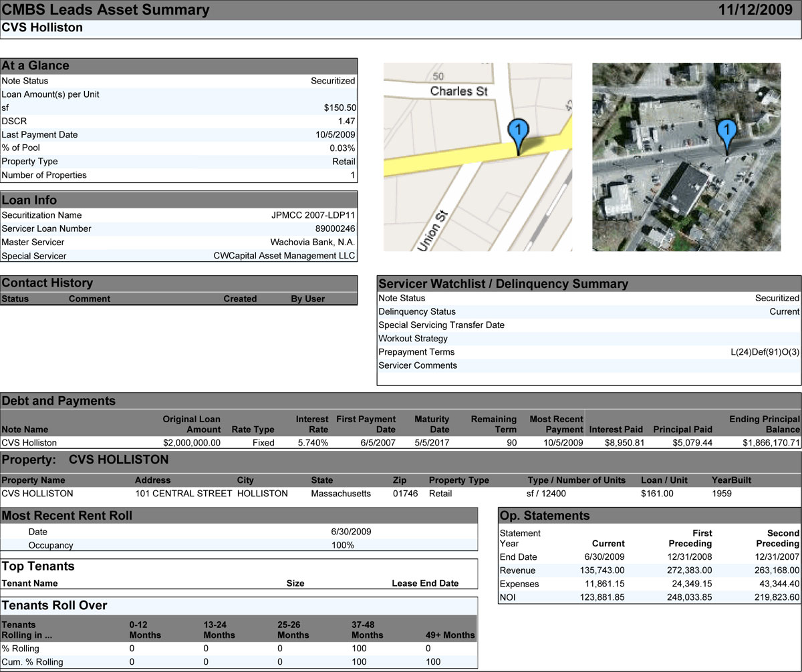Click the Tenants Roll Over section header

tap(239, 606)
